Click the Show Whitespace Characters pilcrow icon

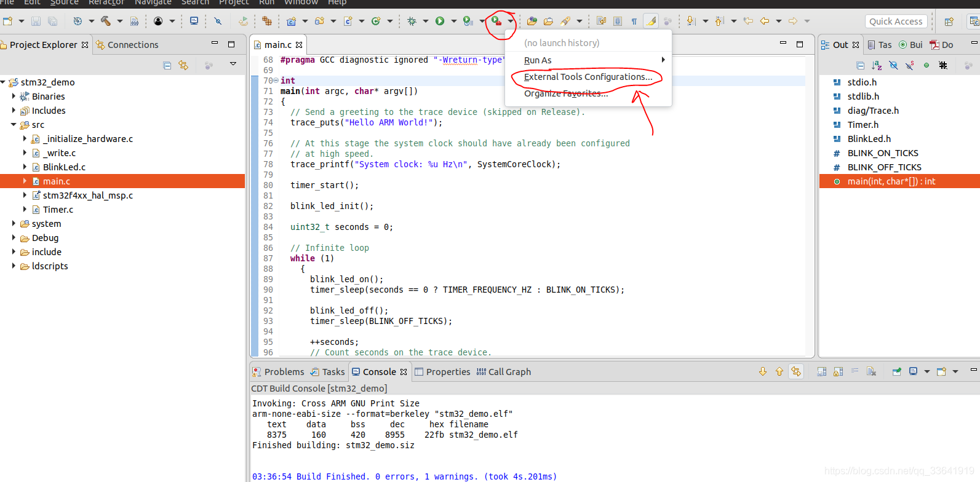(x=634, y=21)
